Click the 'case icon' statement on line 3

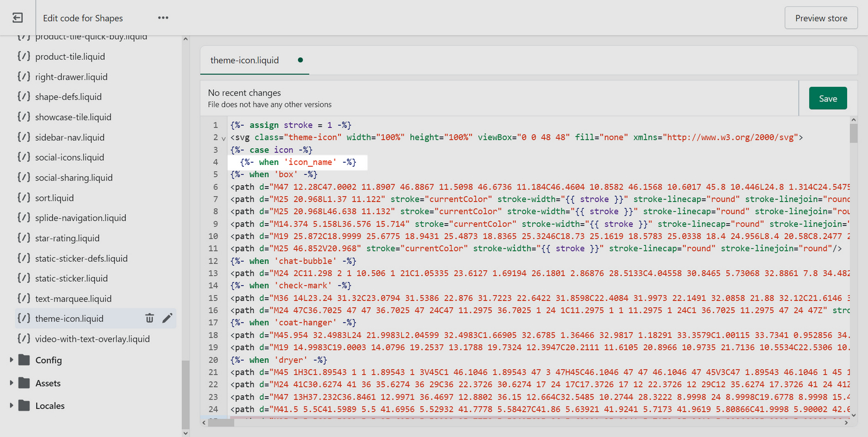pyautogui.click(x=271, y=150)
